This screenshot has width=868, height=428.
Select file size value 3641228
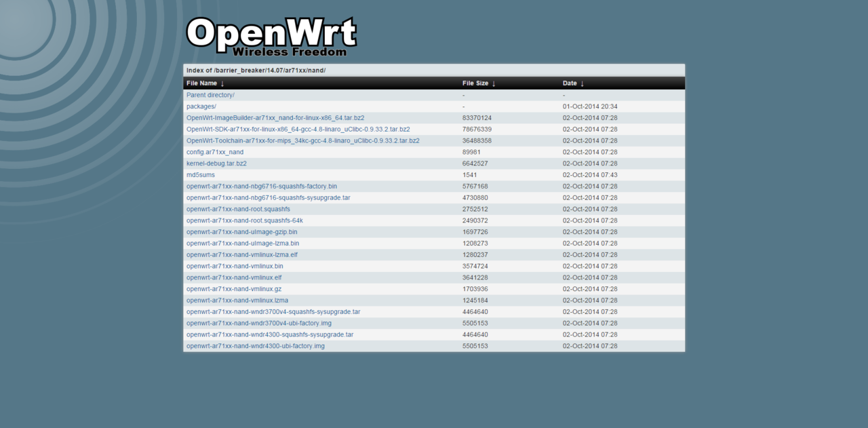[475, 278]
